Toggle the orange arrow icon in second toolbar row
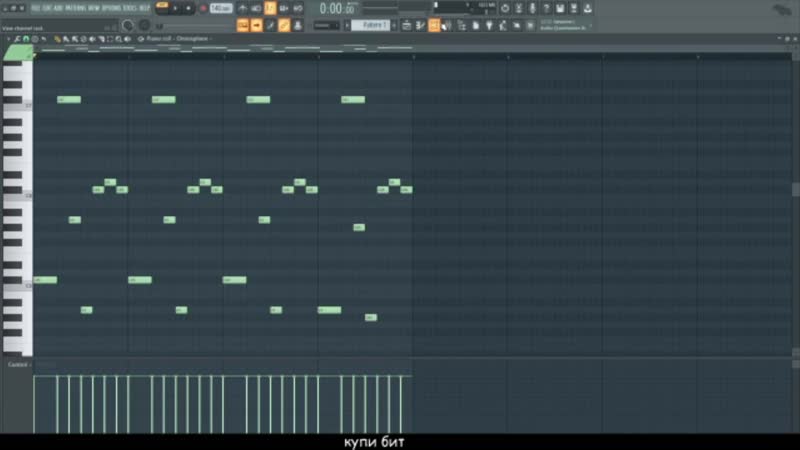Viewport: 800px width, 450px height. click(257, 25)
